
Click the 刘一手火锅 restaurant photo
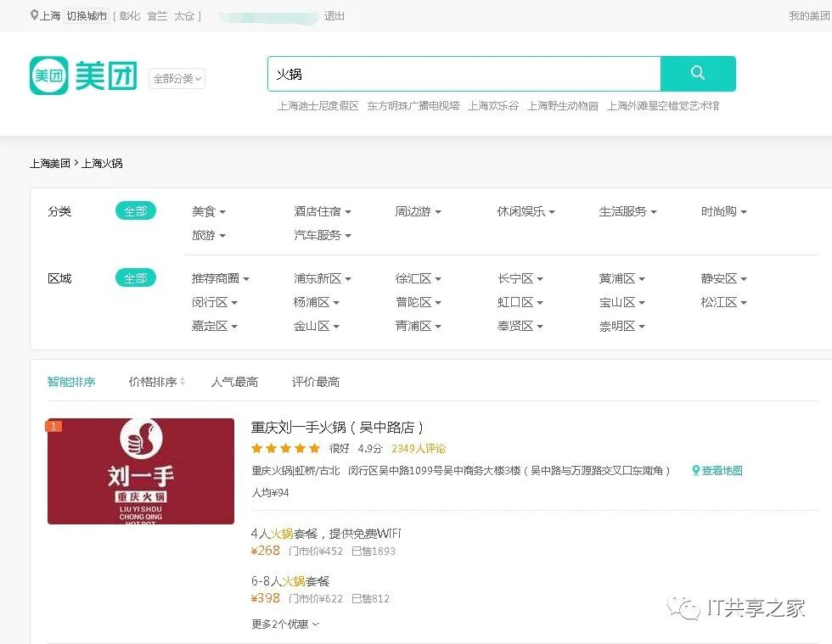point(140,471)
